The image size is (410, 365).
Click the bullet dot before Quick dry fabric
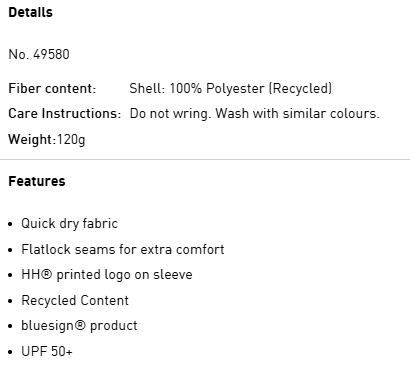coord(11,224)
